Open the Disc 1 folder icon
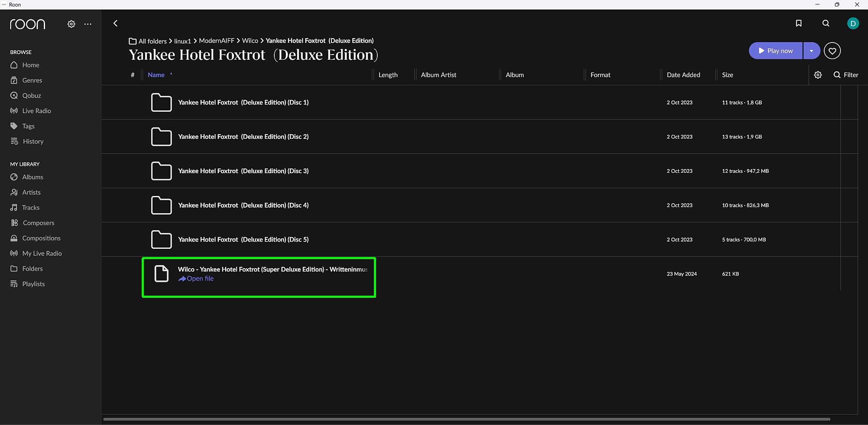This screenshot has width=868, height=425. pos(161,102)
